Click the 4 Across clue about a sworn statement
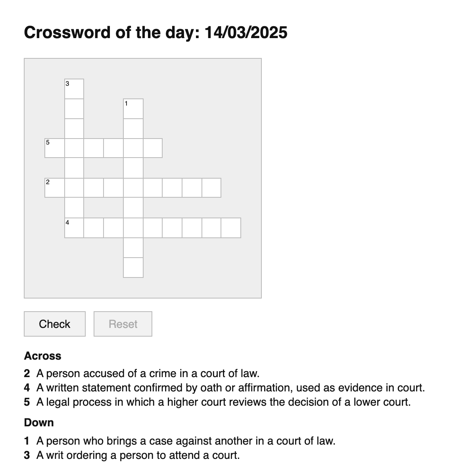476x470 pixels. click(x=230, y=388)
